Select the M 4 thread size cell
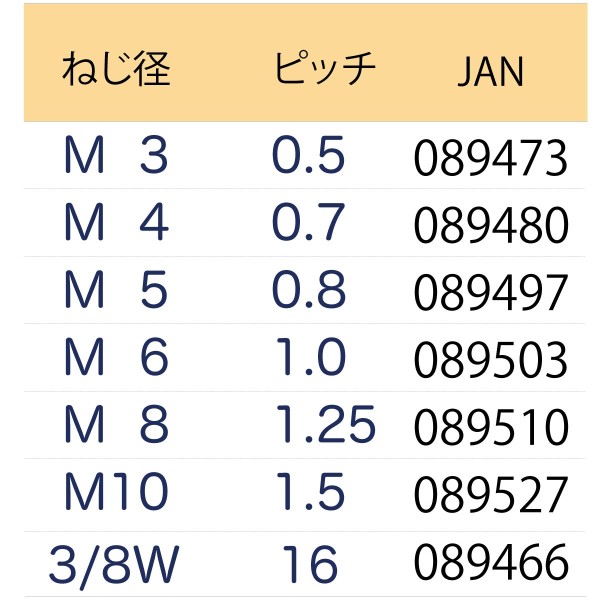 pyautogui.click(x=116, y=222)
